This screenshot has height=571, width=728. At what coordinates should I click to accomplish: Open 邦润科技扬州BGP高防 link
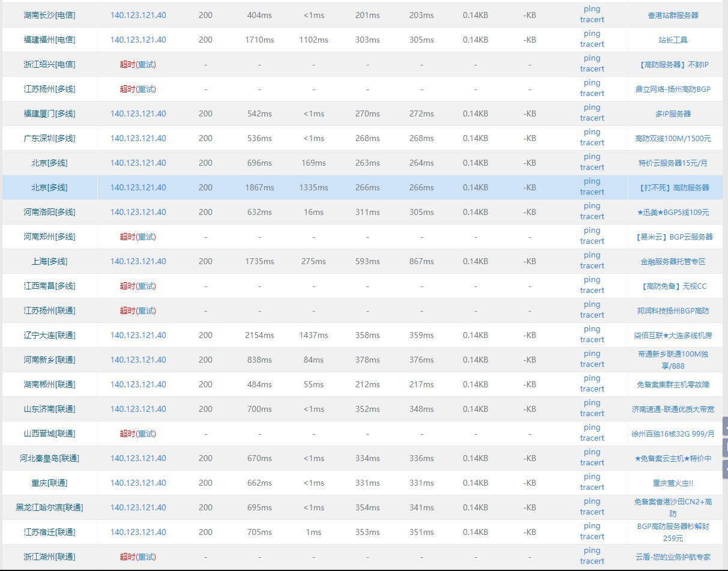[x=673, y=310]
